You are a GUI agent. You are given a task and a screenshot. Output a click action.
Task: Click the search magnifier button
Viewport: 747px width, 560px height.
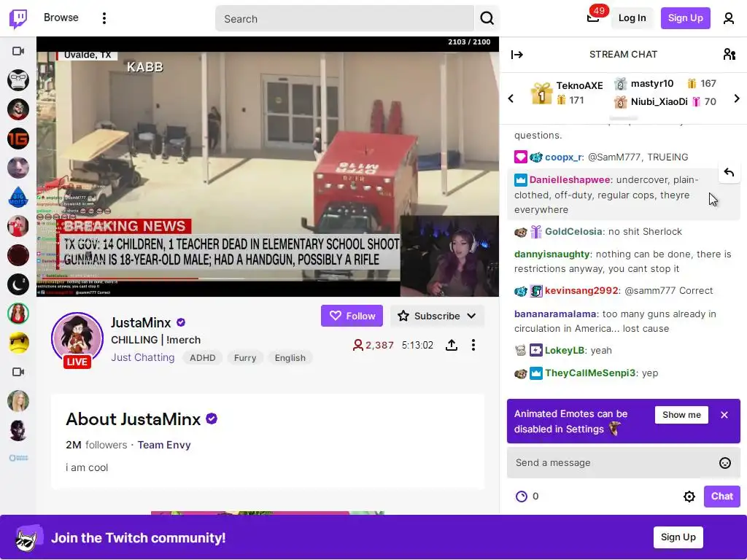click(487, 18)
